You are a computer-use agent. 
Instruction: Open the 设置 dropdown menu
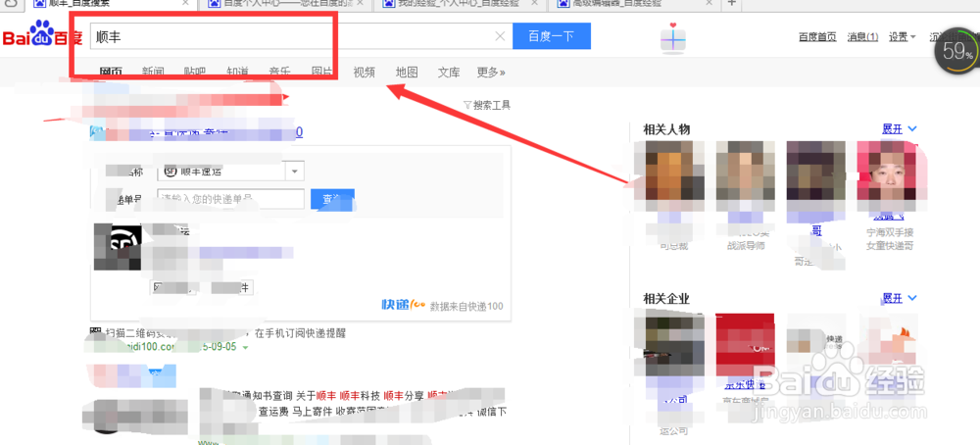902,37
